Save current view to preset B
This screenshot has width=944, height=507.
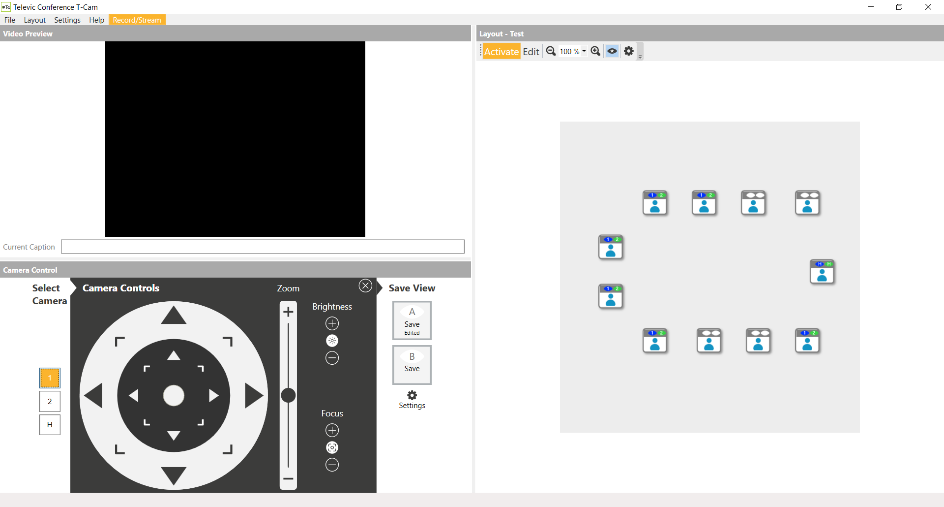click(x=412, y=364)
